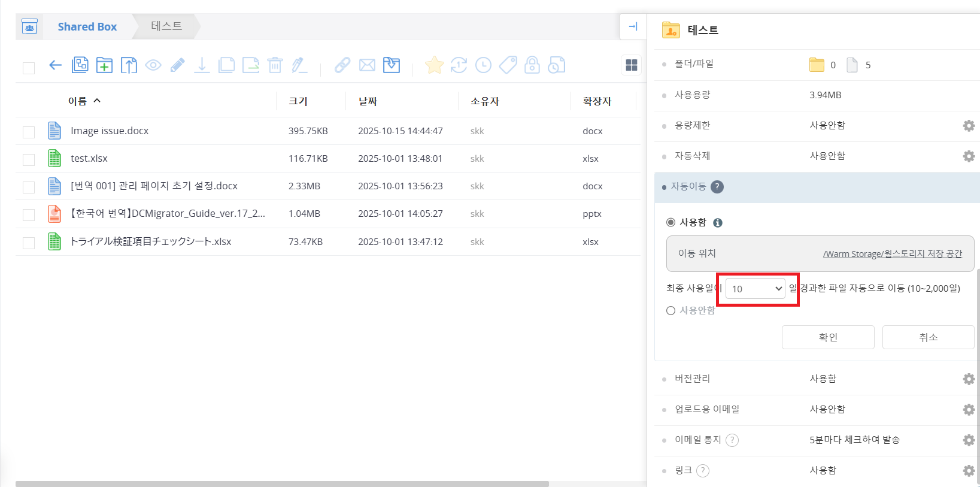
Task: Check the box for test.xlsx
Action: [x=29, y=159]
